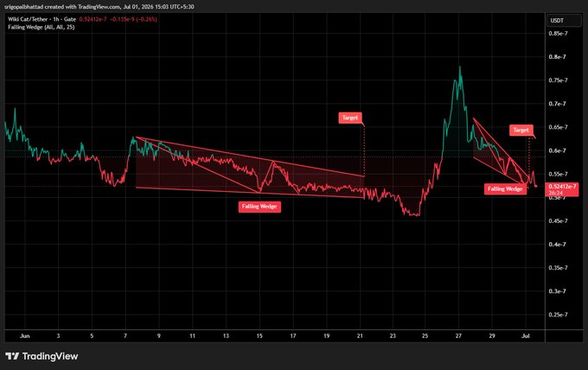Viewport: 588px width, 370px height.
Task: Click the 0.35e-7 price axis label
Action: (x=558, y=268)
